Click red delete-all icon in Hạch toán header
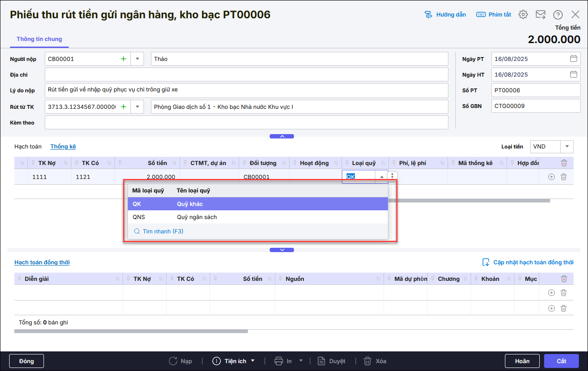Image resolution: width=588 pixels, height=371 pixels. pyautogui.click(x=564, y=163)
